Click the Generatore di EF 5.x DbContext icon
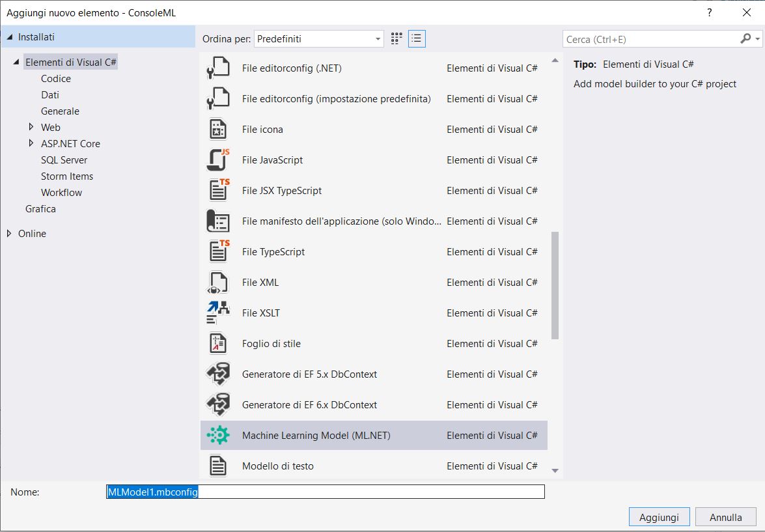 point(217,374)
